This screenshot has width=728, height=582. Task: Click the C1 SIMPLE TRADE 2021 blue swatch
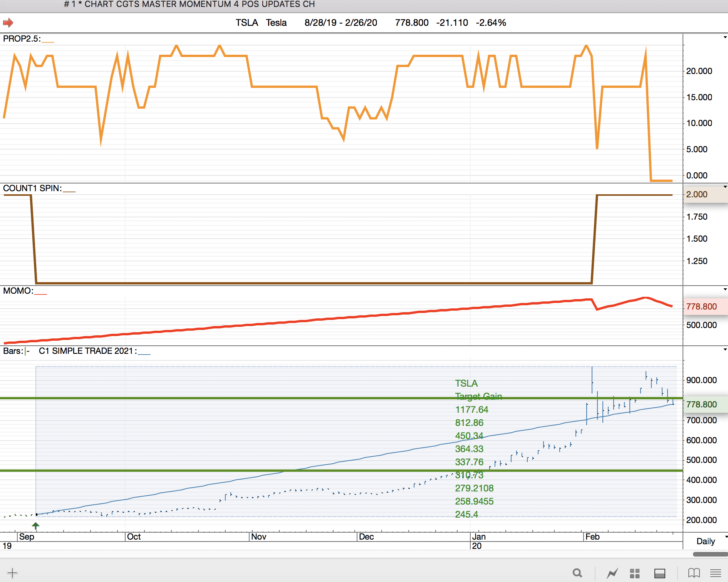[144, 353]
